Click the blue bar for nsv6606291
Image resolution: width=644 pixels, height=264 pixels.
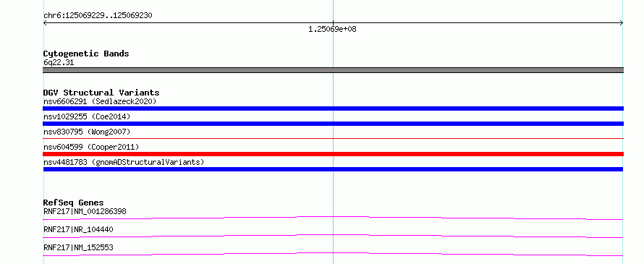pos(333,108)
